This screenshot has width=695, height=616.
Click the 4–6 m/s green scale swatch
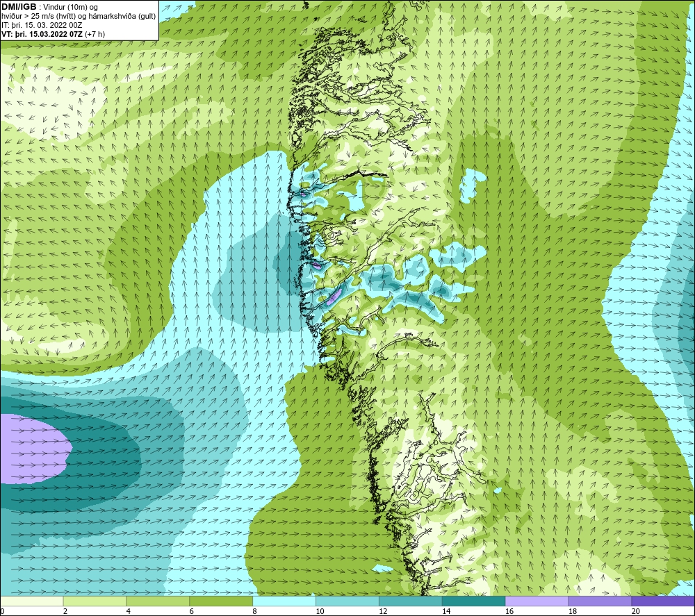(158, 601)
